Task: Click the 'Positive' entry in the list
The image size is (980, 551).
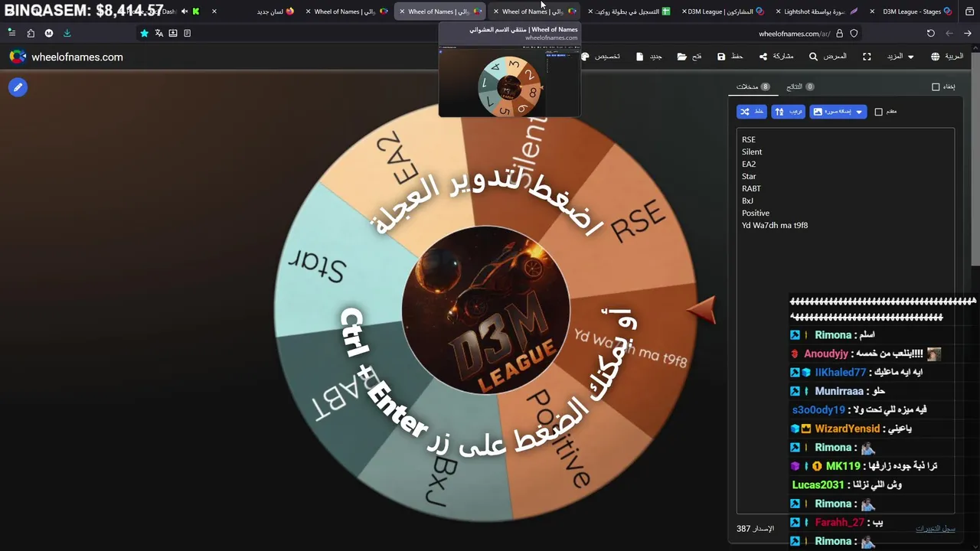Action: pos(756,213)
